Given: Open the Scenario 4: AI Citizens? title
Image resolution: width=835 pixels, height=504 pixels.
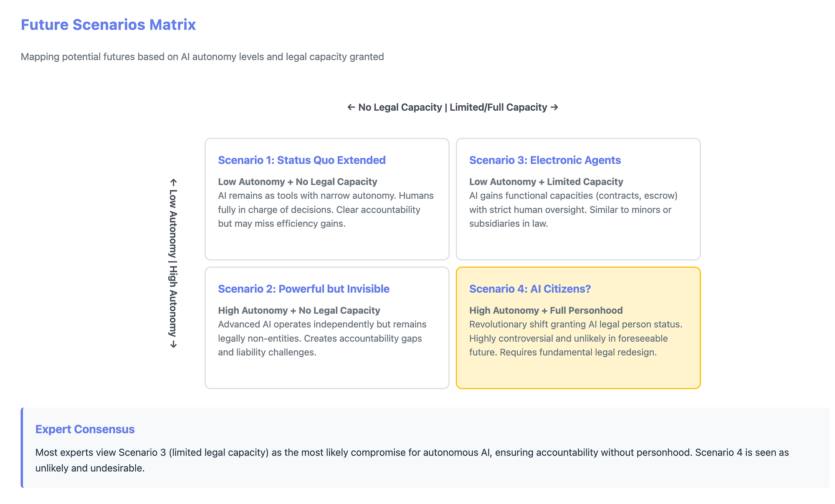Looking at the screenshot, I should click(530, 289).
